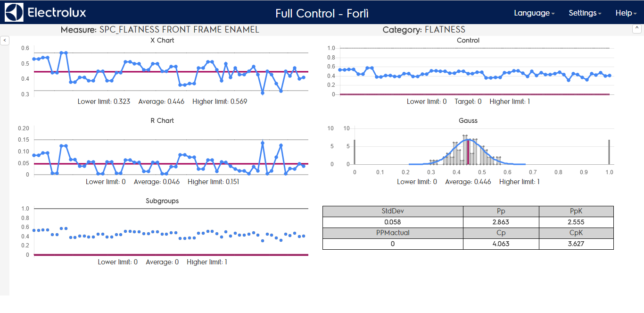Click the Full Control - Forlì title
The image size is (644, 313).
tap(322, 13)
